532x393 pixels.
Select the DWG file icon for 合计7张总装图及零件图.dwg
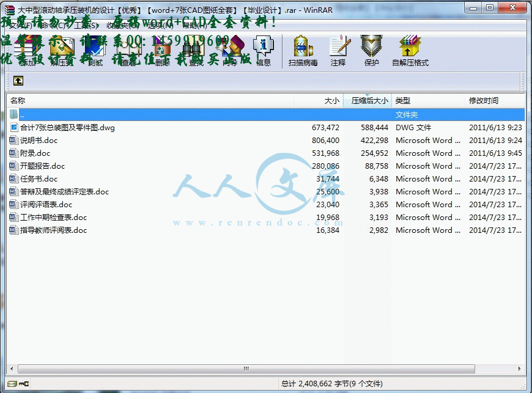(14, 128)
